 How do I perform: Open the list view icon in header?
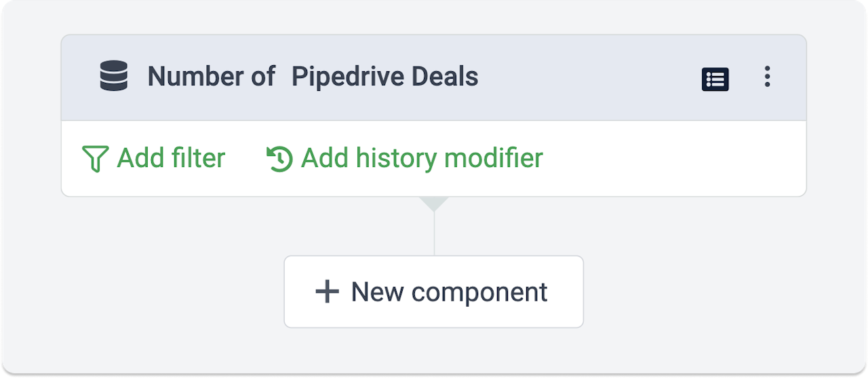[x=715, y=79]
